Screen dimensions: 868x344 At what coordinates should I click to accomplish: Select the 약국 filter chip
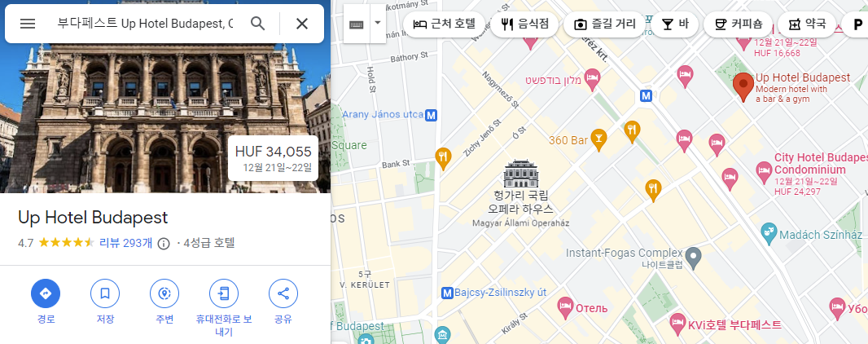tap(807, 24)
